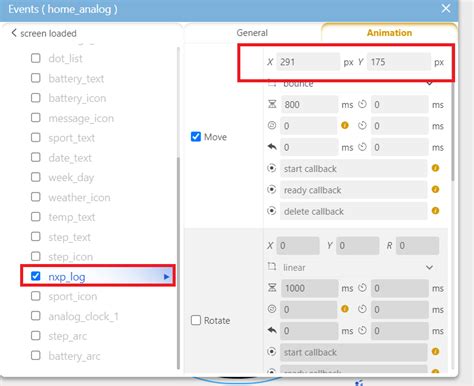
Task: Click the Move repeat count icon
Action: (x=272, y=125)
